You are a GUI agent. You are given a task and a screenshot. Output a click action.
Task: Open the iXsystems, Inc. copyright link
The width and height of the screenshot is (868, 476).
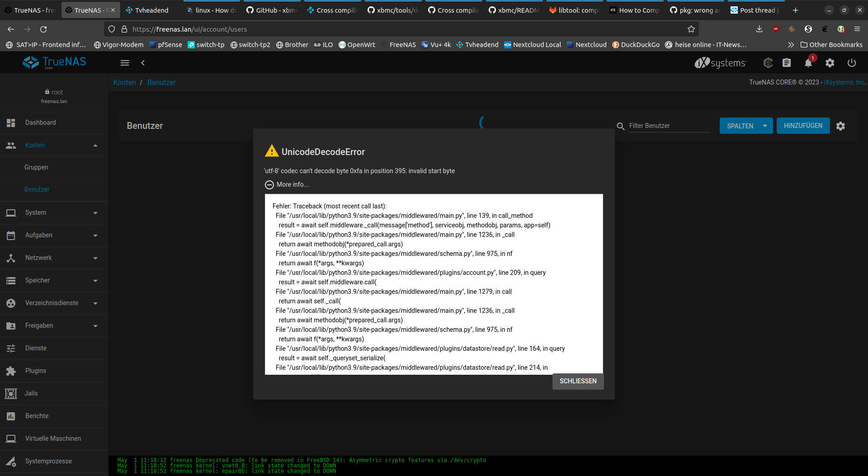(x=844, y=82)
